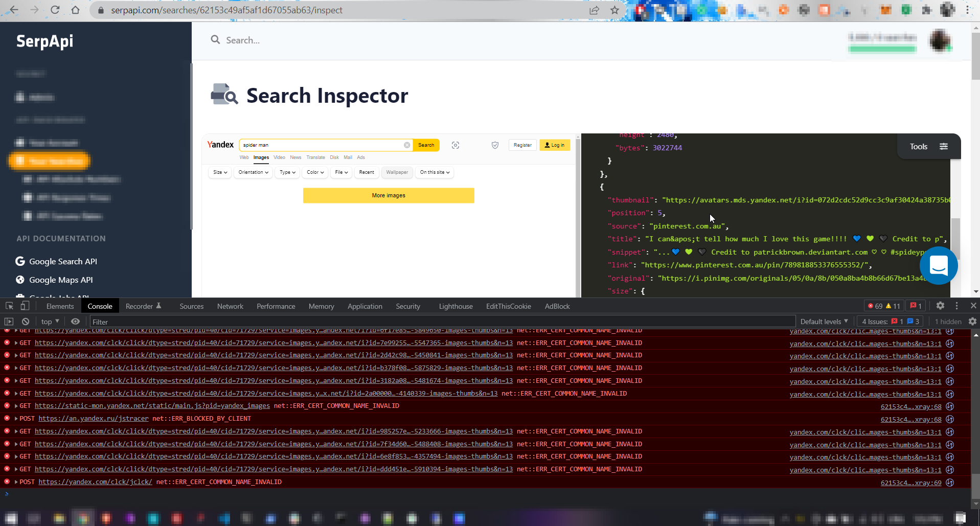Switch to the Application tab
Viewport: 980px width, 526px height.
(364, 306)
